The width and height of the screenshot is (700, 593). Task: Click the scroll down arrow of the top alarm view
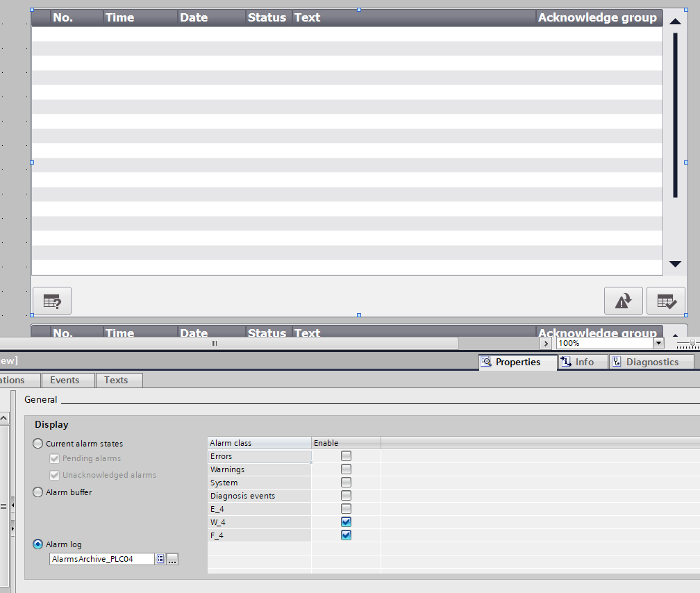point(675,264)
